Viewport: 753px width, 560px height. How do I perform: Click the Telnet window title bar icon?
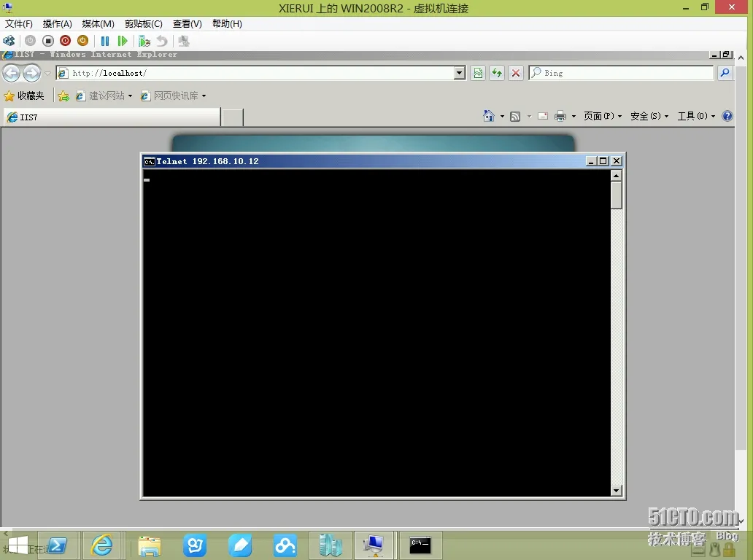(150, 161)
